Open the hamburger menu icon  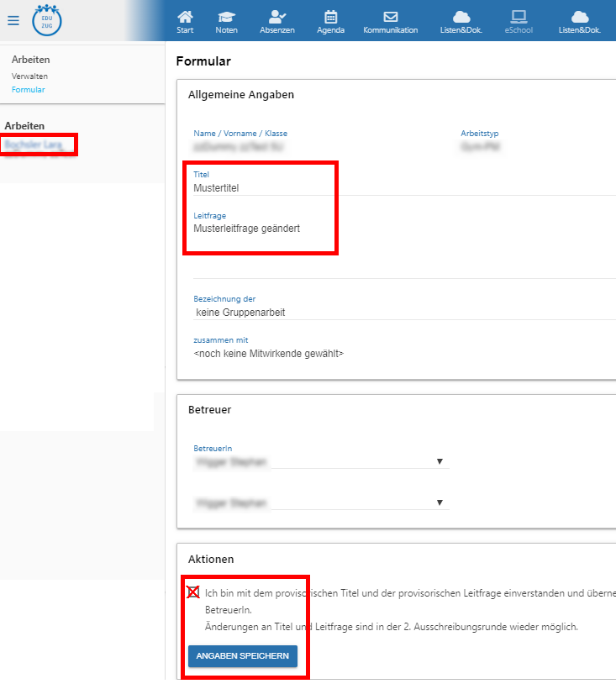click(x=13, y=20)
